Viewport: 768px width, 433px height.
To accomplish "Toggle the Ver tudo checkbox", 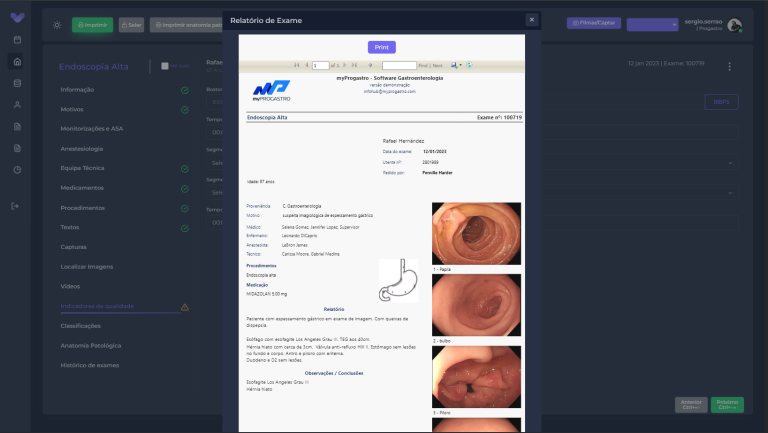I will (x=165, y=66).
